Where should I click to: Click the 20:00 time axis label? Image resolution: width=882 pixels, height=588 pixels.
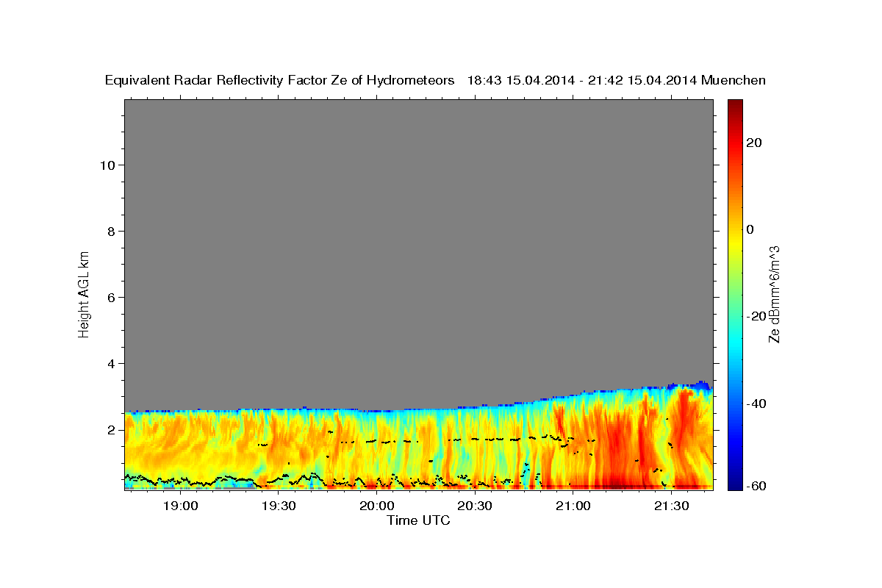pos(377,506)
